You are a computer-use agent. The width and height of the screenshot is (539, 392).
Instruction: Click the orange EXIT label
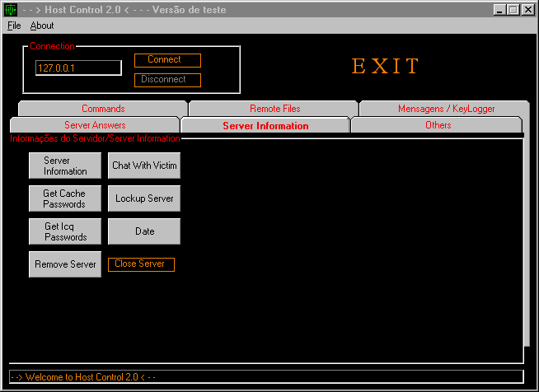pyautogui.click(x=386, y=67)
